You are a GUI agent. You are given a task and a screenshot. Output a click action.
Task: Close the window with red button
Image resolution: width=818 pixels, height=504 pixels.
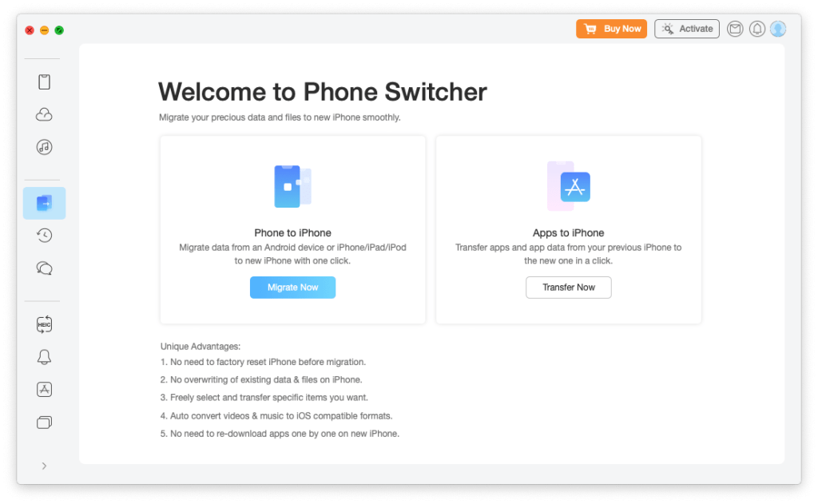pos(30,30)
